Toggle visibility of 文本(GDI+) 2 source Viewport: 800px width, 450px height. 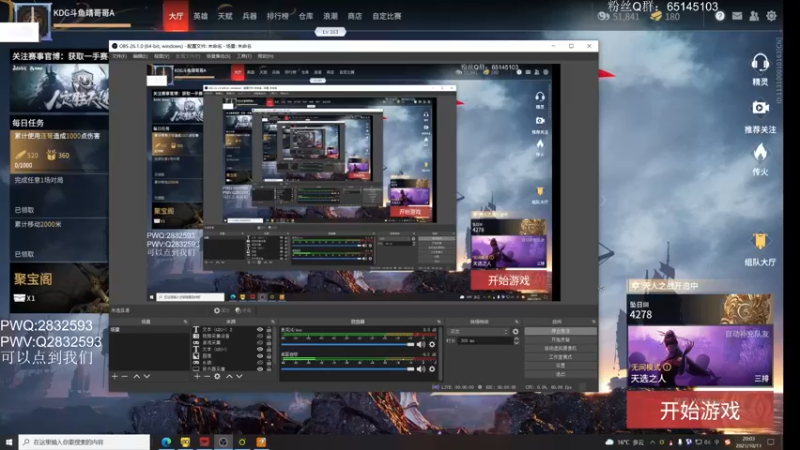pos(260,330)
